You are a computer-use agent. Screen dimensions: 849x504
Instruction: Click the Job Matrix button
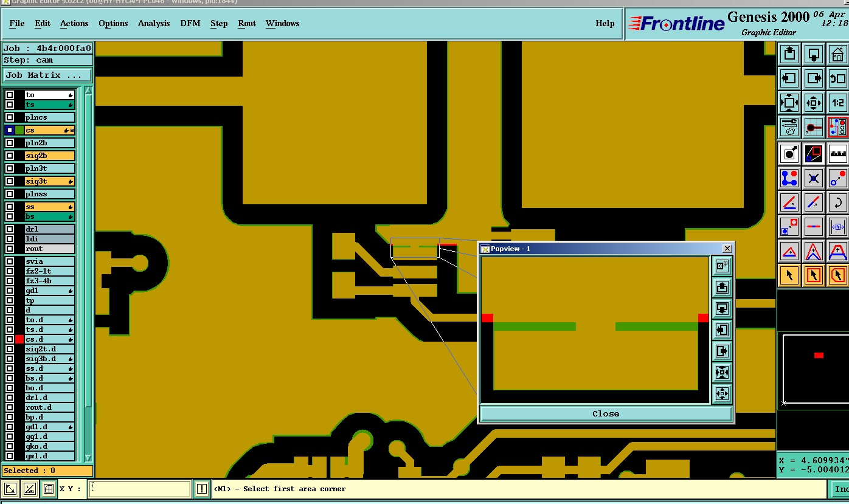click(x=47, y=75)
